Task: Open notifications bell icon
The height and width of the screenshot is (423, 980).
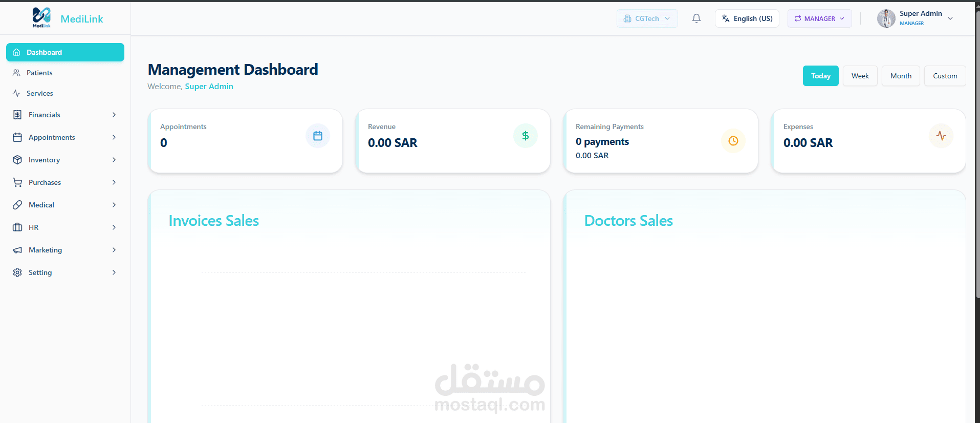Action: tap(696, 18)
